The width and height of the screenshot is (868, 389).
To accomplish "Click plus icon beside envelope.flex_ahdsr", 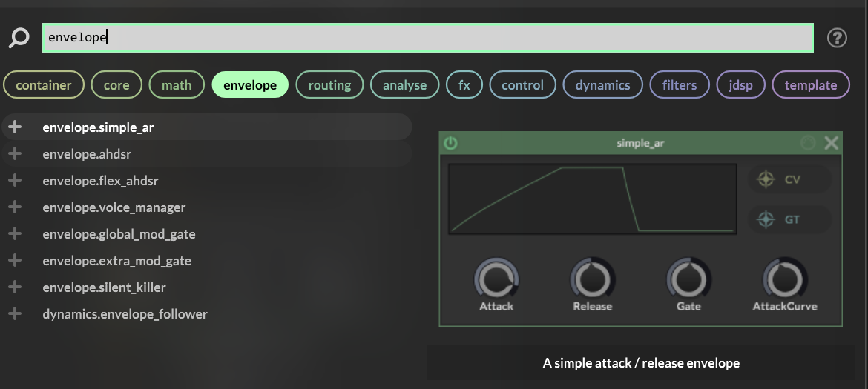I will click(14, 181).
